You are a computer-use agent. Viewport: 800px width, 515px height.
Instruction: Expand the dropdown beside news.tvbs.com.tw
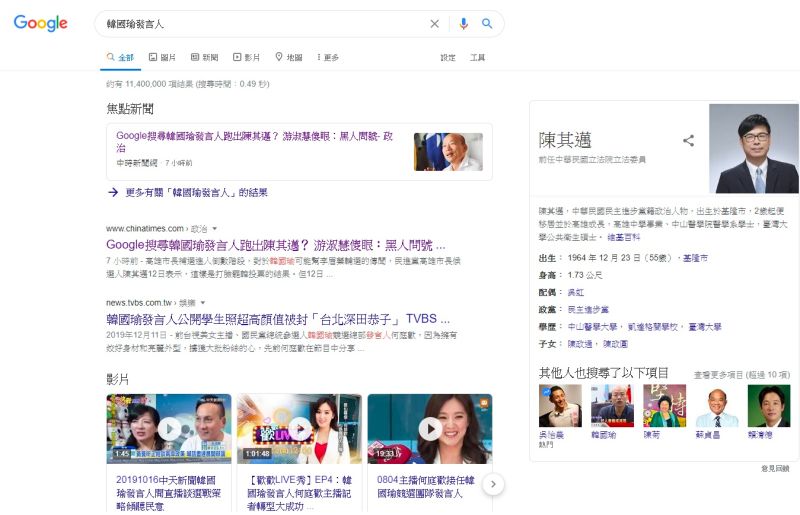click(203, 303)
